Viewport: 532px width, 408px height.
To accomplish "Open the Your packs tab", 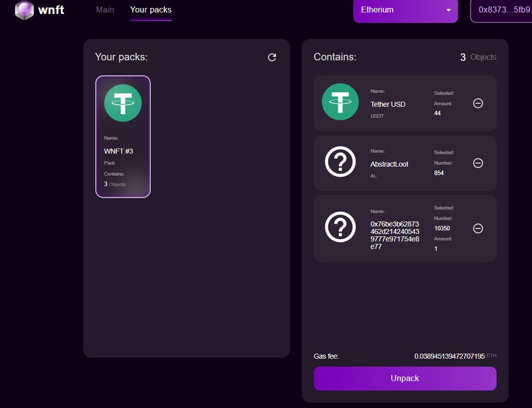I will click(151, 10).
